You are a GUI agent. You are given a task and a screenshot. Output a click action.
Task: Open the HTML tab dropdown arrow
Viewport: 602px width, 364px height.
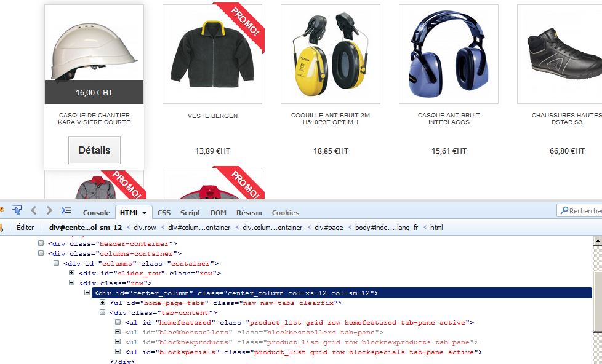point(145,213)
